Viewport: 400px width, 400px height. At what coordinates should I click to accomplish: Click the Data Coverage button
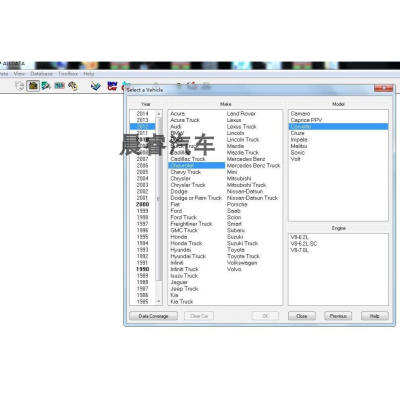point(153,316)
